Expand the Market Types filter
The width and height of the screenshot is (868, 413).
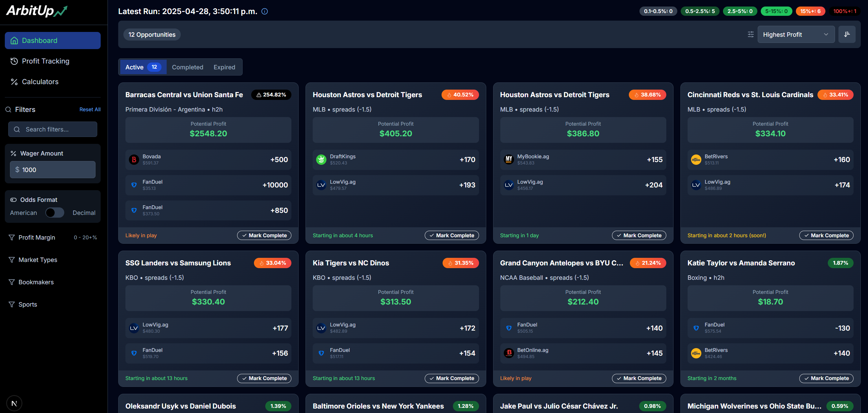[53, 260]
